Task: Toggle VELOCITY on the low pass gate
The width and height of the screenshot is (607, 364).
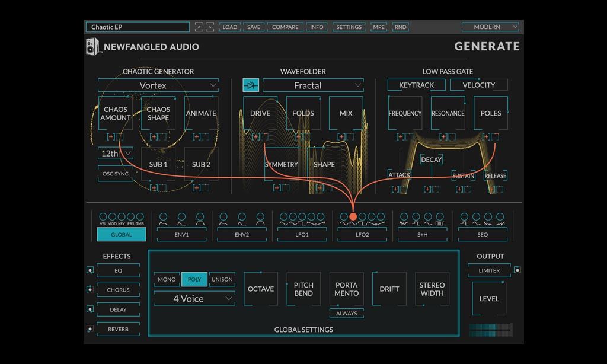Action: 479,85
